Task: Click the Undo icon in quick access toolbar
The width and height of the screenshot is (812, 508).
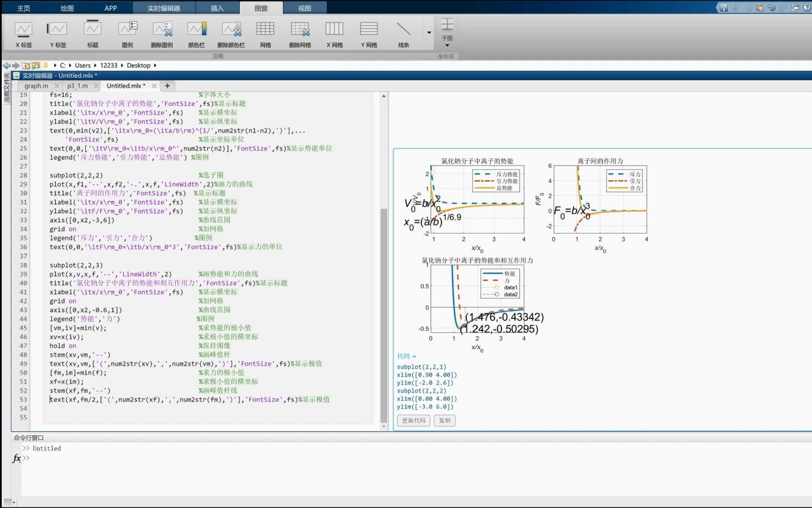Action: click(x=771, y=7)
